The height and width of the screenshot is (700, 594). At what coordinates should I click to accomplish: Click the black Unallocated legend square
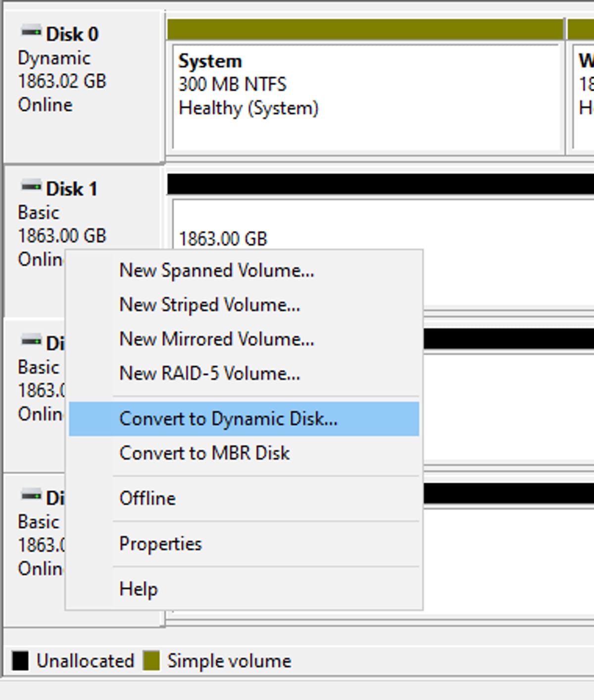[x=20, y=661]
